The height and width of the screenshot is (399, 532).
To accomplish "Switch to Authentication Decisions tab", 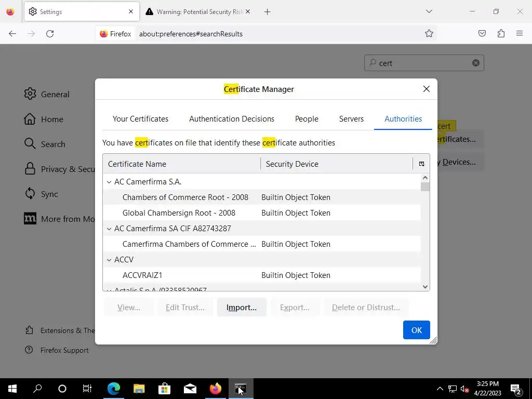I will tap(232, 119).
